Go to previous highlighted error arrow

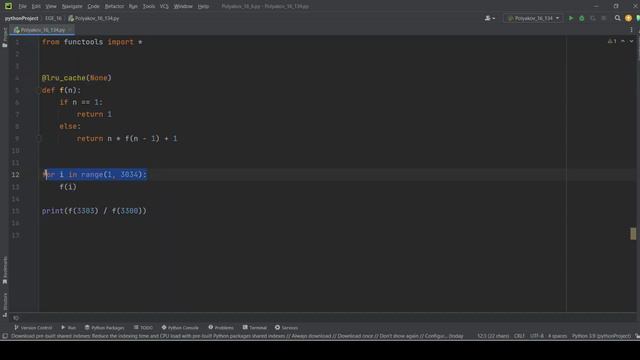[x=623, y=41]
